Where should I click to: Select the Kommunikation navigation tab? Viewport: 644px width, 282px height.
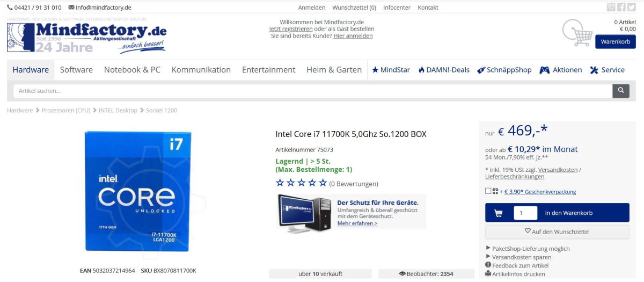click(201, 70)
